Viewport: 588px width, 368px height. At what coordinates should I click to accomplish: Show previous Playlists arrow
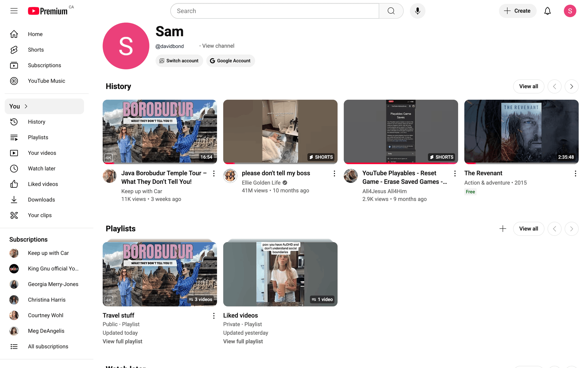click(555, 229)
